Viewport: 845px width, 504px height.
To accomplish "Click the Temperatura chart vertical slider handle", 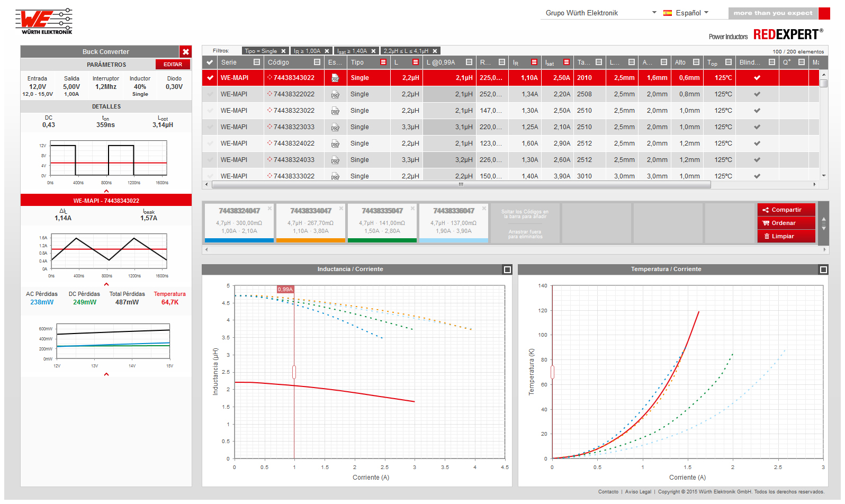I will (552, 372).
